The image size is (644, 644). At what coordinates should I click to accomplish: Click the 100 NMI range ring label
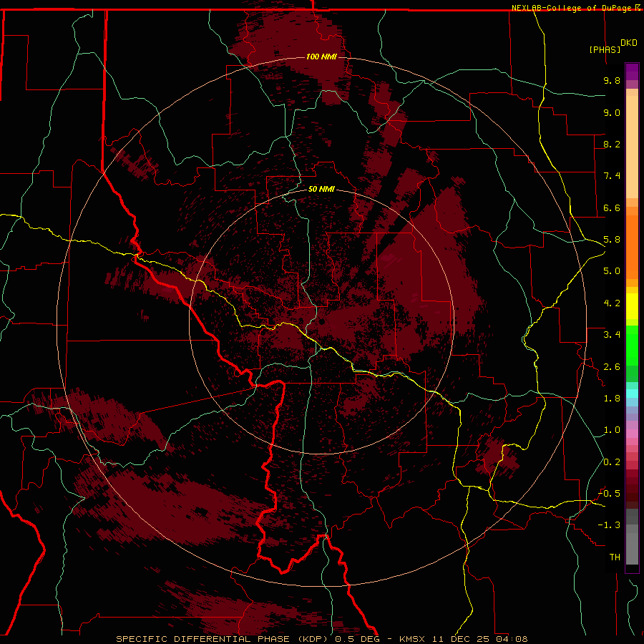(321, 57)
